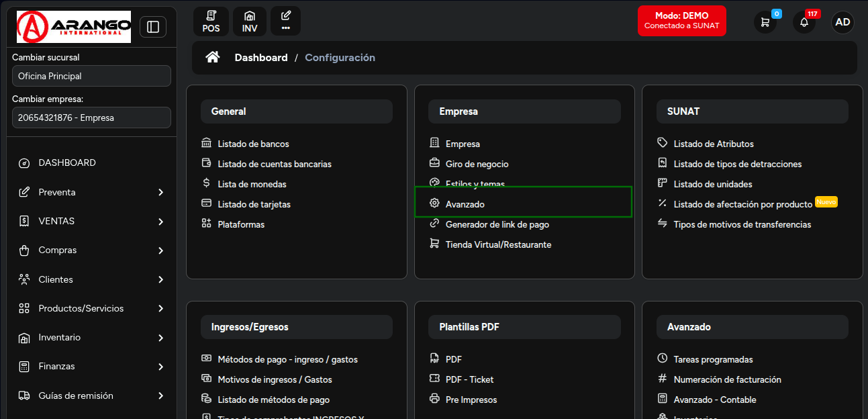Click the Arango International logo

tap(73, 27)
